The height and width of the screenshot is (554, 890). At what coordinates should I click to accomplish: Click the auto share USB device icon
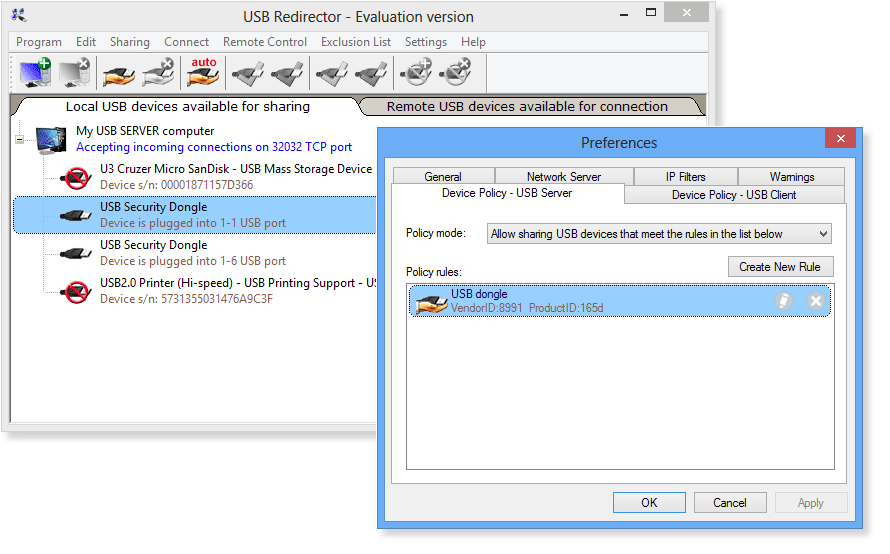pyautogui.click(x=203, y=72)
